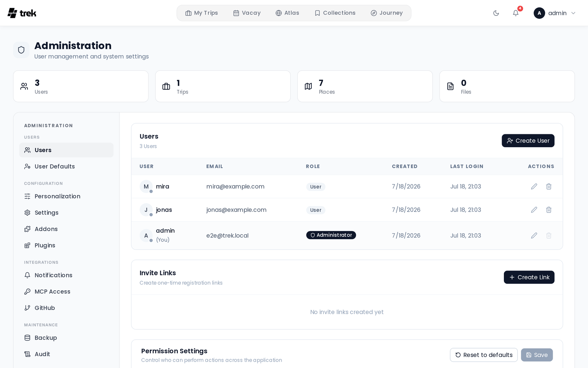The width and height of the screenshot is (588, 368).
Task: Edit user mira
Action: pyautogui.click(x=534, y=187)
